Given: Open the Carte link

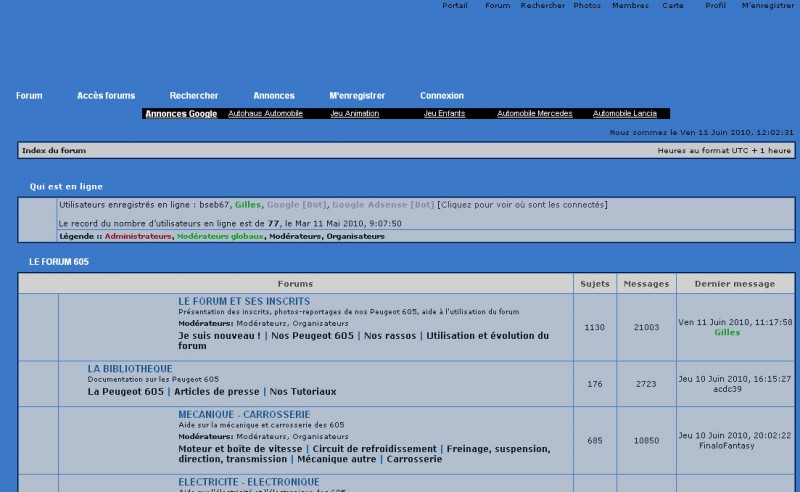Looking at the screenshot, I should (x=672, y=6).
